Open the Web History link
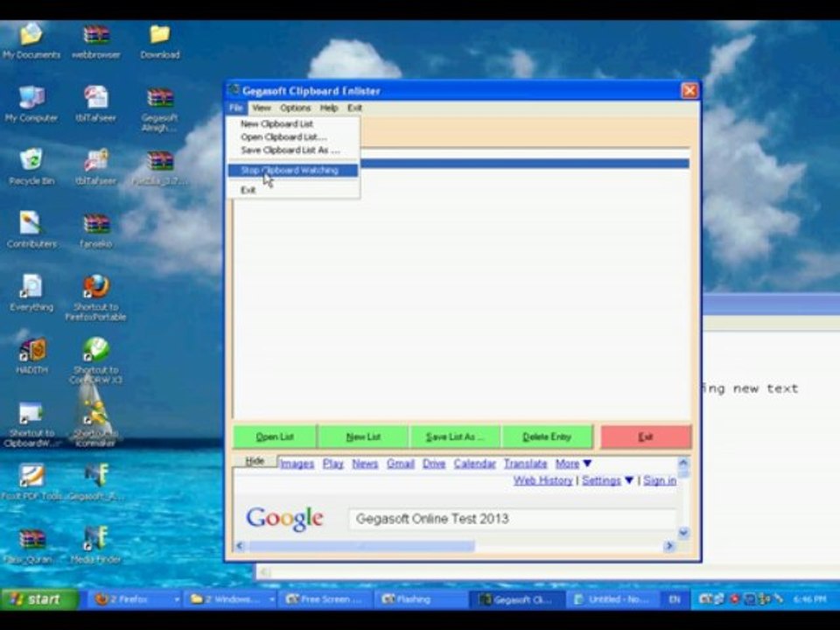Viewport: 840px width, 630px height. tap(543, 480)
